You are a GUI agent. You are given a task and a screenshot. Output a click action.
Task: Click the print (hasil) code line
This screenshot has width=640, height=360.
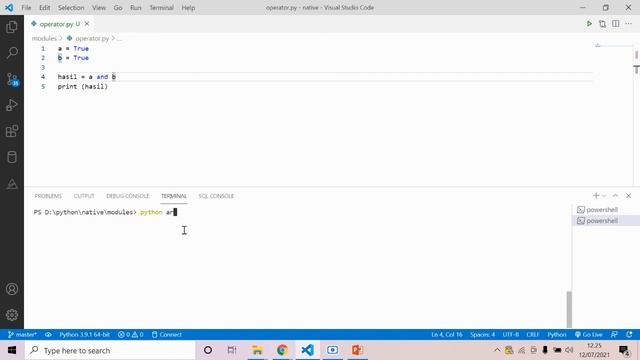pyautogui.click(x=82, y=87)
